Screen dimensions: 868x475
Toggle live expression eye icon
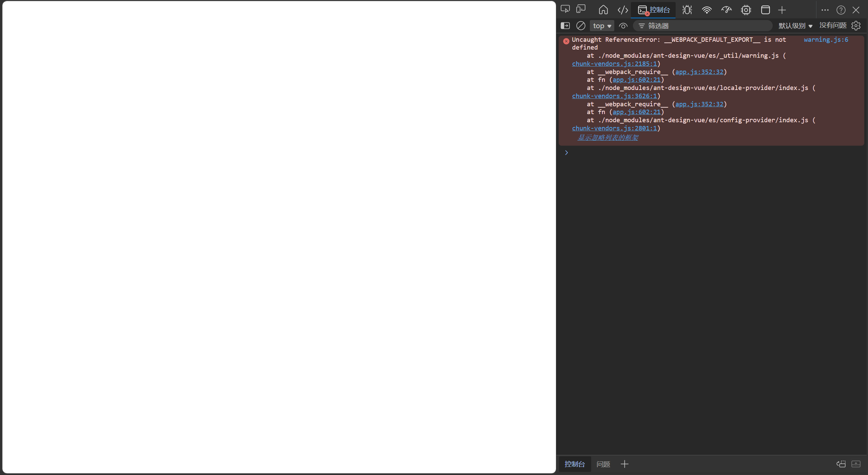(x=623, y=26)
